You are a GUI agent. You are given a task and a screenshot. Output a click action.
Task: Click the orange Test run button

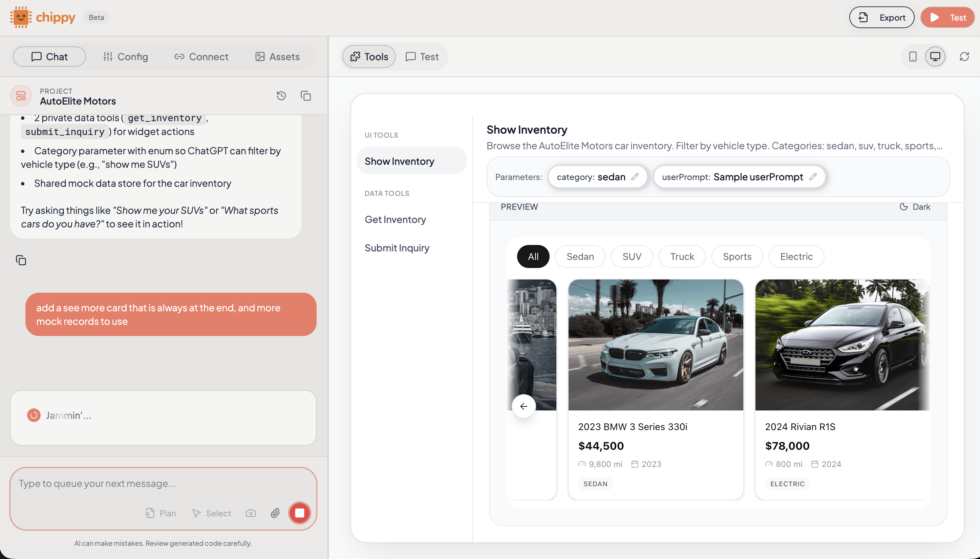948,17
